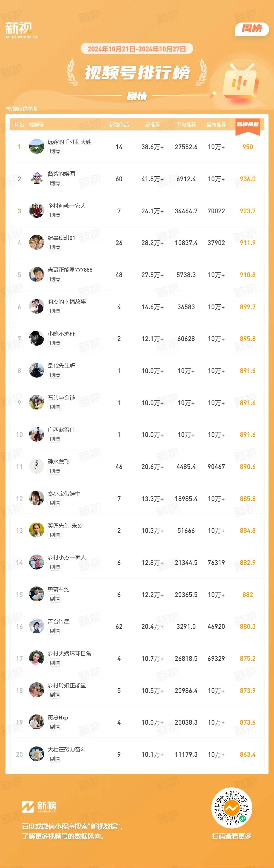Open the 静水莺飞 avatar image
Viewport: 274px width, 868px height.
coord(36,466)
